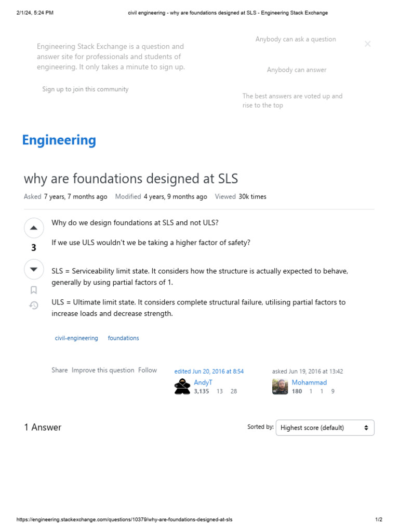Downvote the question
399x532 pixels.
click(x=34, y=269)
